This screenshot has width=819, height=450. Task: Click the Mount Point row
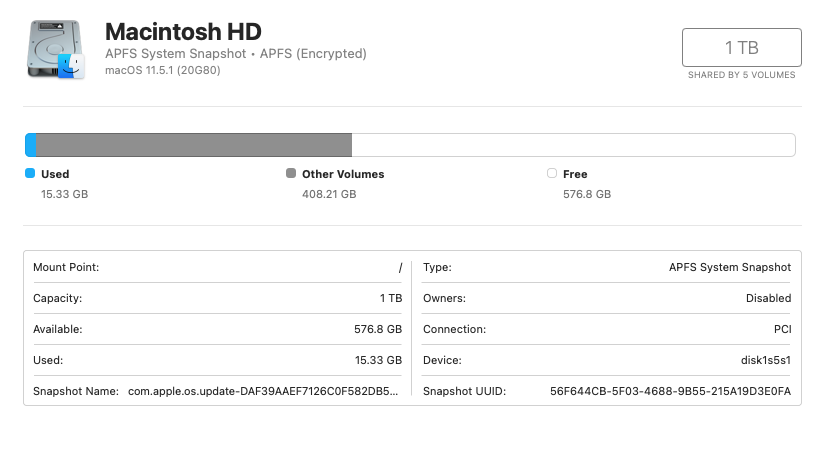point(217,267)
